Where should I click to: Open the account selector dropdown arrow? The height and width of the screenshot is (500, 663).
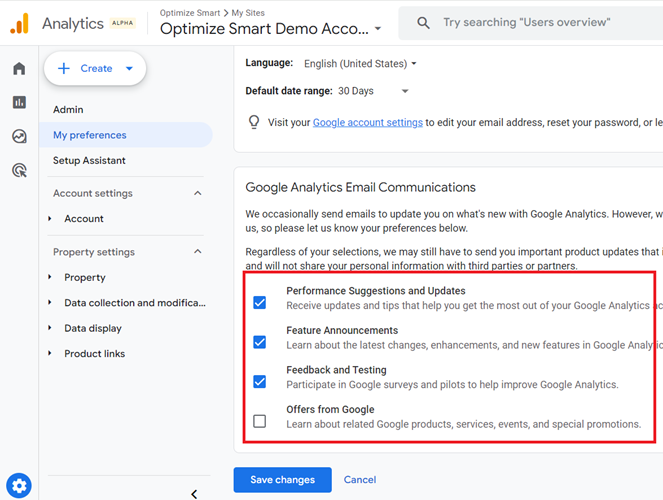point(378,29)
